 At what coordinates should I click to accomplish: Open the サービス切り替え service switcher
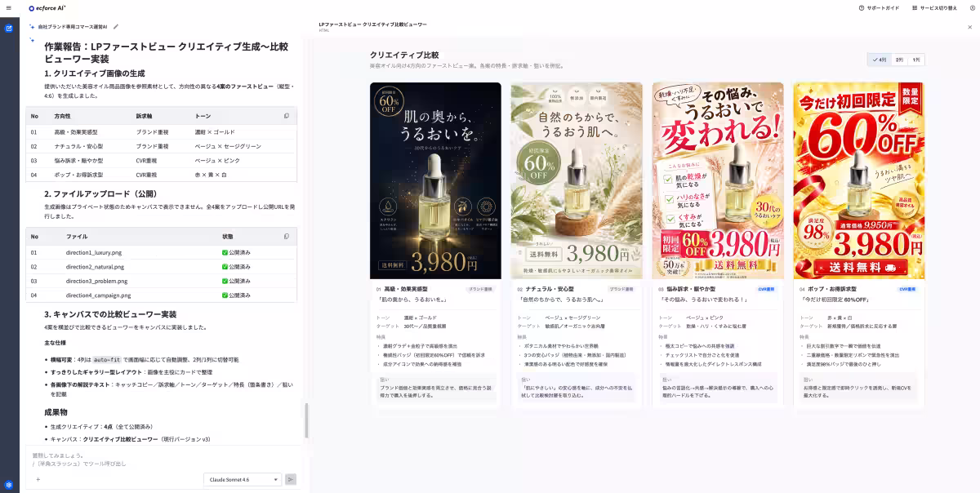point(934,7)
